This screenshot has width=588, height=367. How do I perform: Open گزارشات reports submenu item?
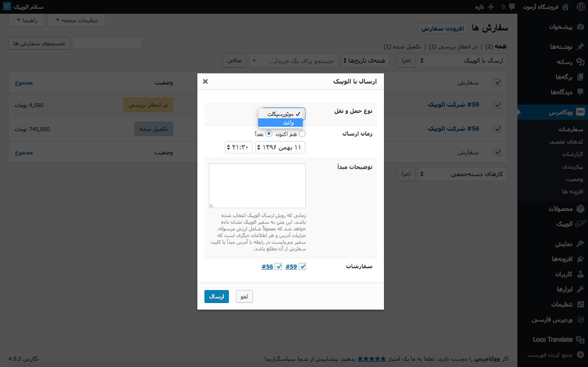pyautogui.click(x=572, y=154)
